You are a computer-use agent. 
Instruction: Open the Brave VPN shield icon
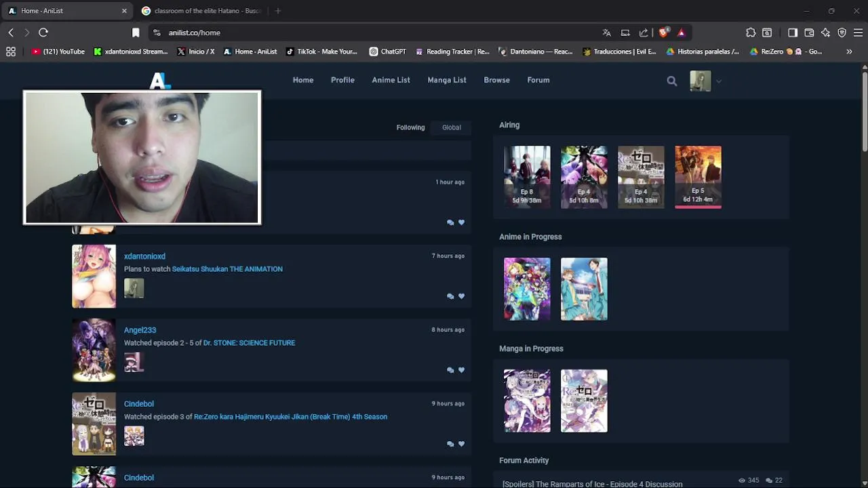coord(842,33)
